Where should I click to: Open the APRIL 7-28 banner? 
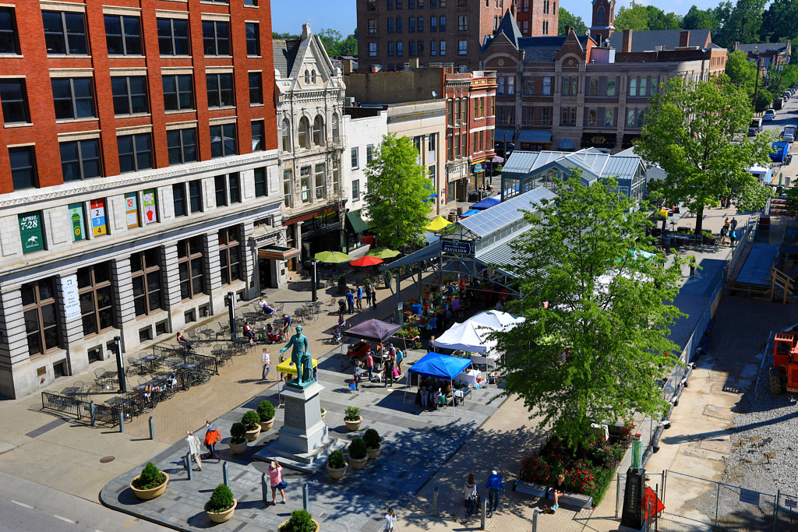[x=30, y=220]
